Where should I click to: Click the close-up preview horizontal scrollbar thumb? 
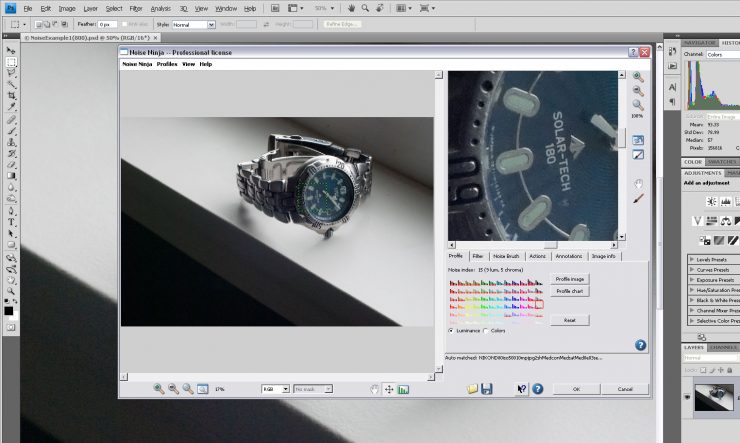pos(550,245)
